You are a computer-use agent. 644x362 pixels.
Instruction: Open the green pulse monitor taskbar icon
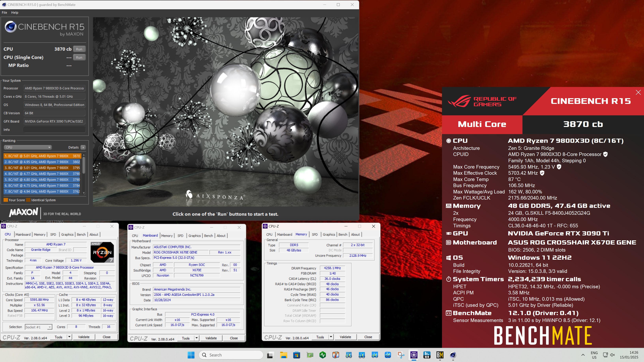[323, 355]
